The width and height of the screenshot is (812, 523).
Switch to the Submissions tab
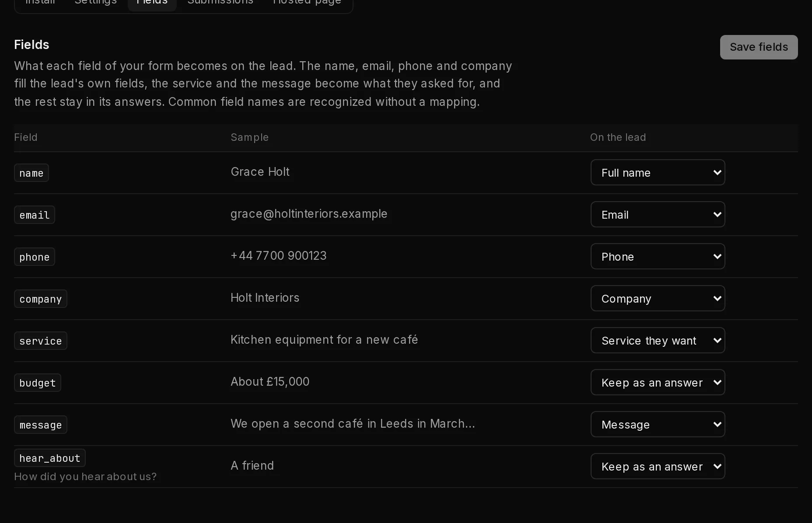220,3
